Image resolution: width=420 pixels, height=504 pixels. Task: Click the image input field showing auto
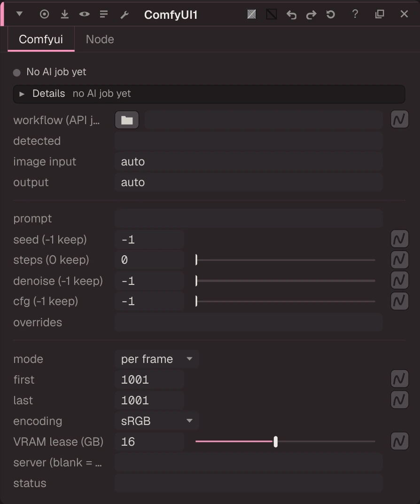pyautogui.click(x=249, y=162)
